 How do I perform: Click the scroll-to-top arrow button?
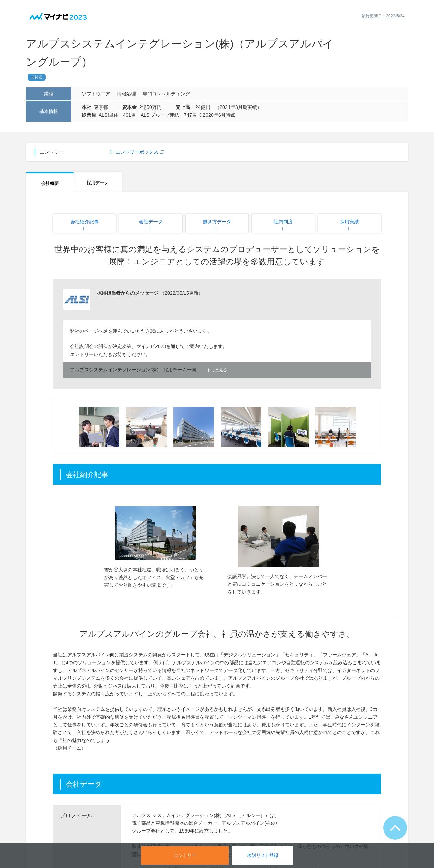click(395, 827)
